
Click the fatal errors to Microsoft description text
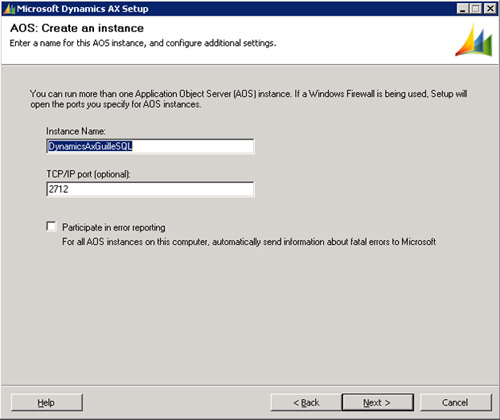point(249,242)
